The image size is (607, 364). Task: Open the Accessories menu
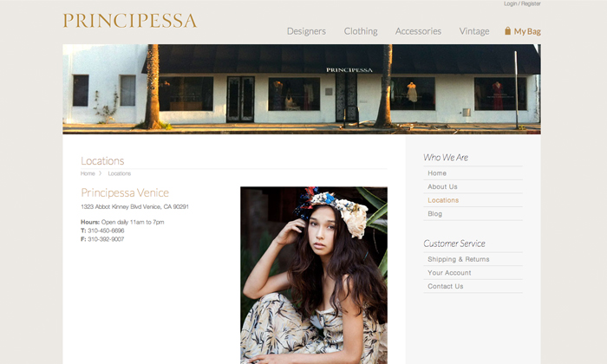tap(418, 31)
